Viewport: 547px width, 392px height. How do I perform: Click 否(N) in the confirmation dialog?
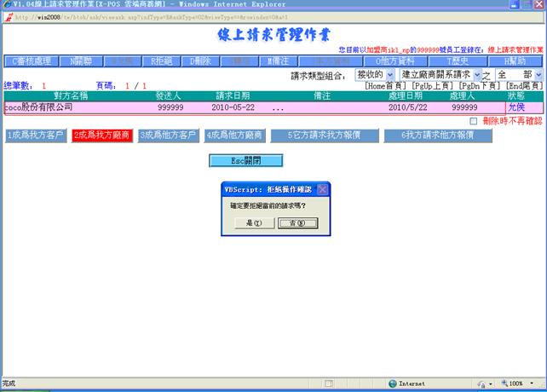click(297, 223)
